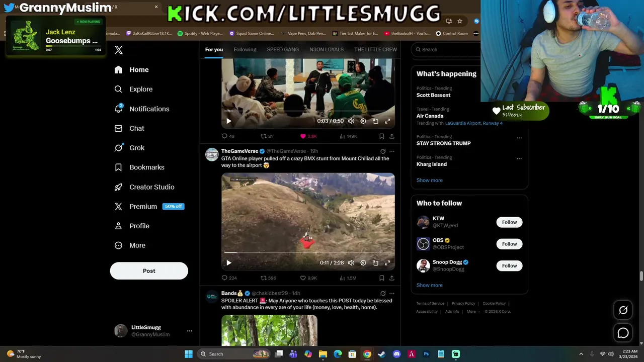Open the X logo home icon
The image size is (644, 362).
(x=118, y=50)
